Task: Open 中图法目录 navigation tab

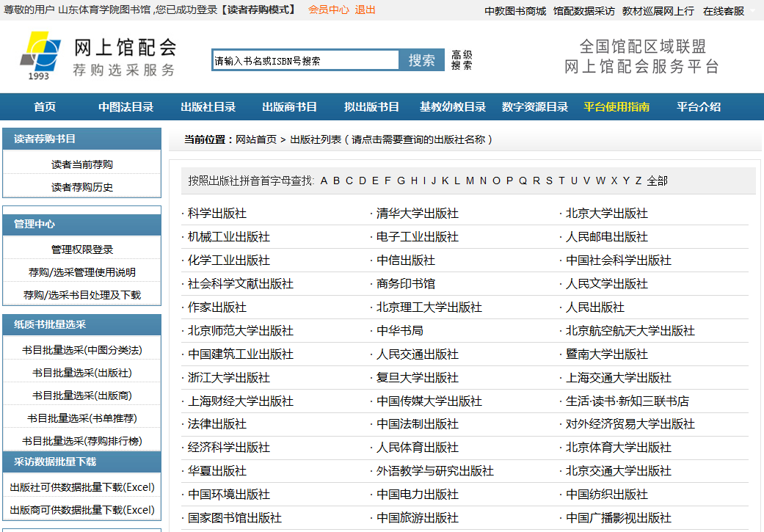Action: coord(126,107)
